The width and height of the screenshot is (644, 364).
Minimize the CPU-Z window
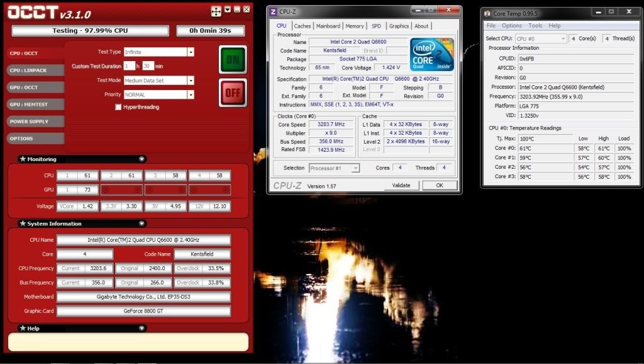point(418,10)
